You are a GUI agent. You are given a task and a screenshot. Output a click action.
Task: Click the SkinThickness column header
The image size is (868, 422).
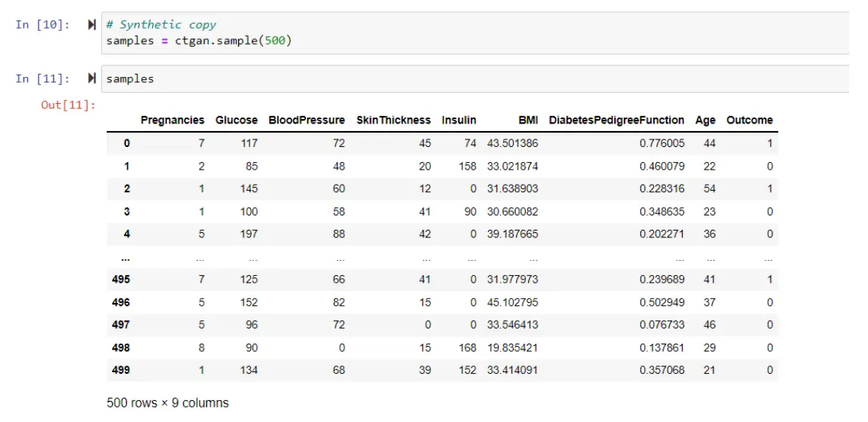[393, 120]
